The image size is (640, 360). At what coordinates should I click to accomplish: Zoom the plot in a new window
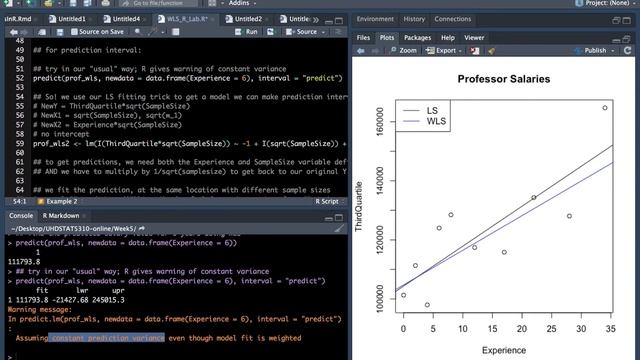coord(403,51)
